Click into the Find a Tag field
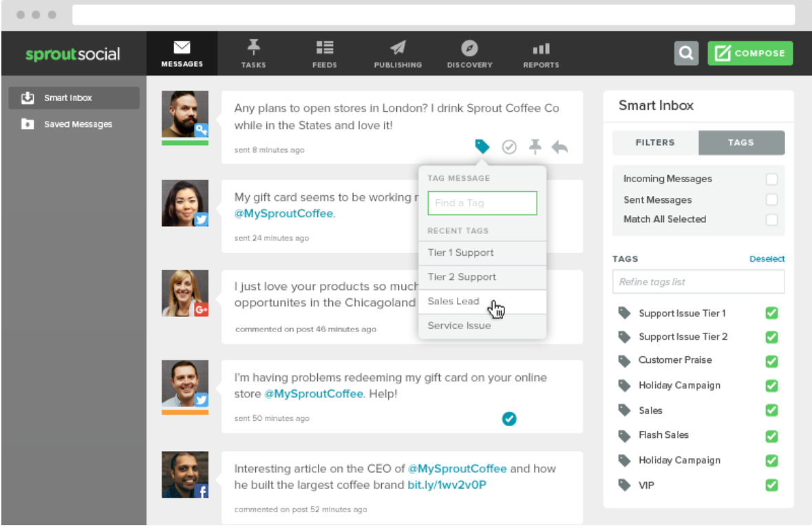 point(482,203)
